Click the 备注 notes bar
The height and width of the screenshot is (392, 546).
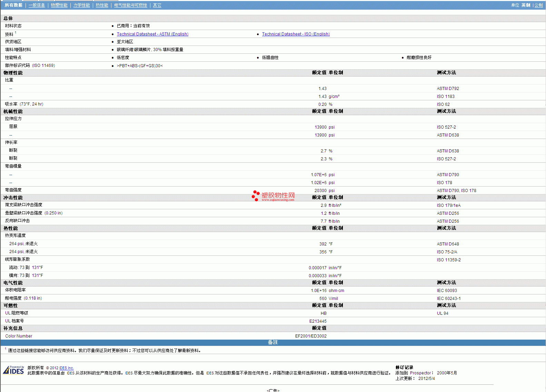click(x=273, y=342)
